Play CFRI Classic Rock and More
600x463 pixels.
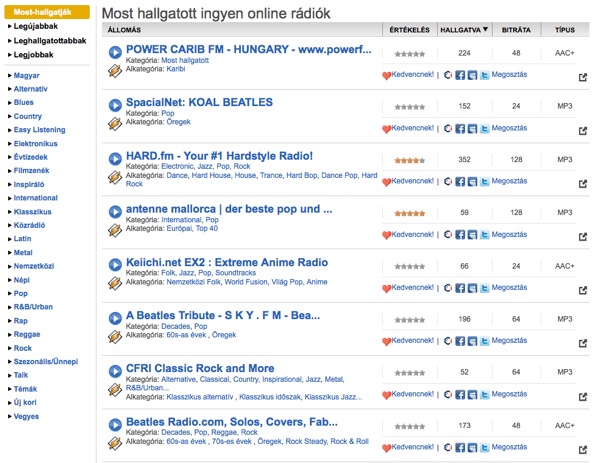(x=115, y=371)
